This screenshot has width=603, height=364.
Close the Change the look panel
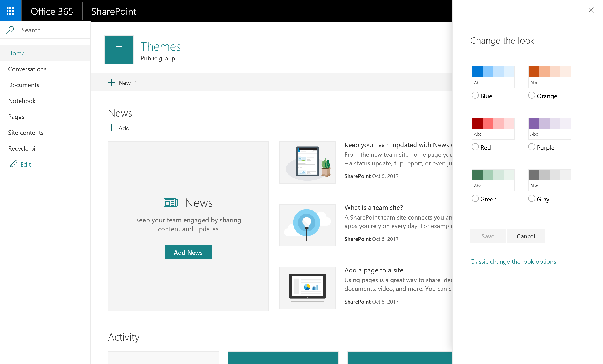(592, 10)
